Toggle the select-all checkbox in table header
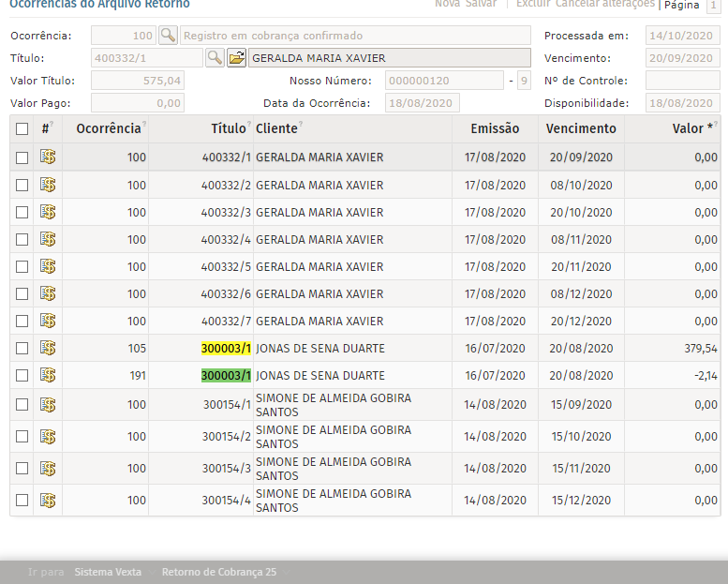 click(22, 129)
